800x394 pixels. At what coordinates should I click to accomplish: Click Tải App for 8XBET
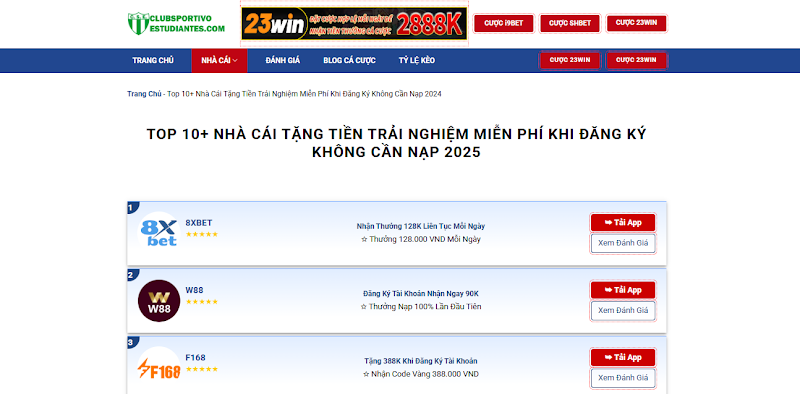coord(623,223)
